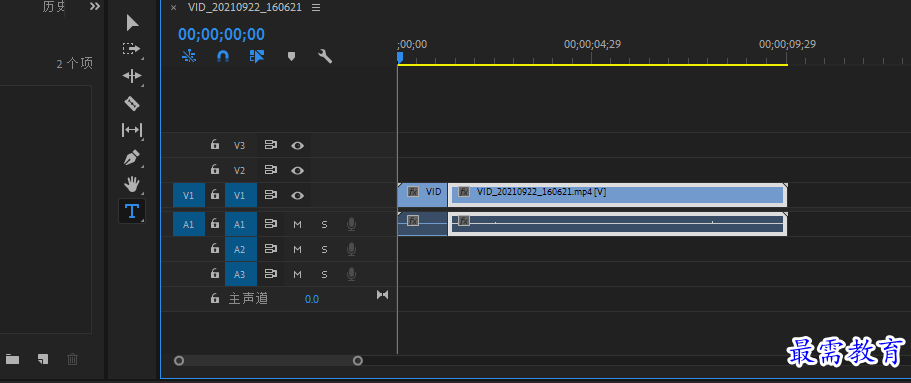Screen dimensions: 911x383
Task: Toggle A1 source patching button
Action: click(189, 224)
